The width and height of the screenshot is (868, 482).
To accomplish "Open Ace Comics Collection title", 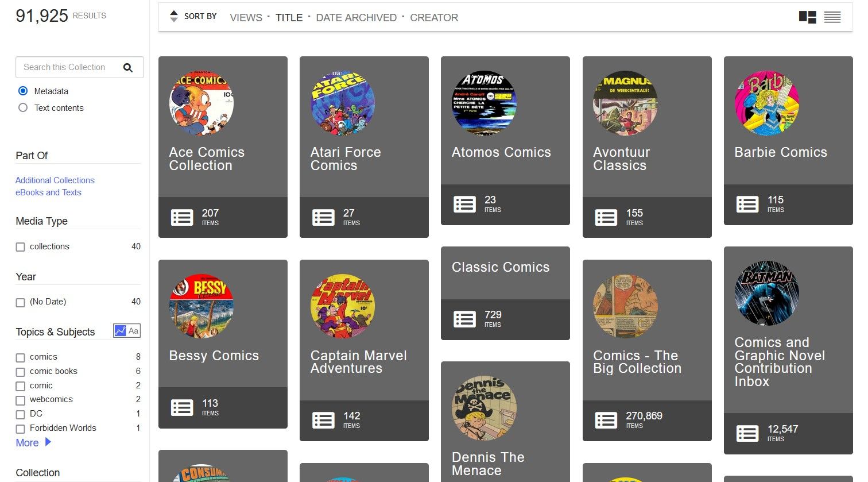I will (x=207, y=159).
